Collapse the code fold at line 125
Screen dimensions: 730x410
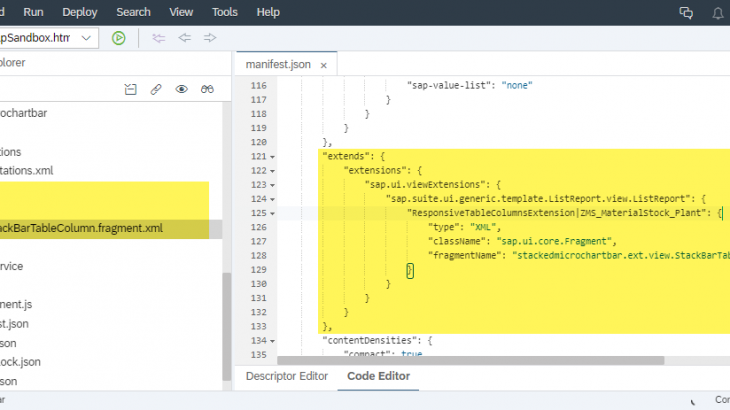coord(272,214)
